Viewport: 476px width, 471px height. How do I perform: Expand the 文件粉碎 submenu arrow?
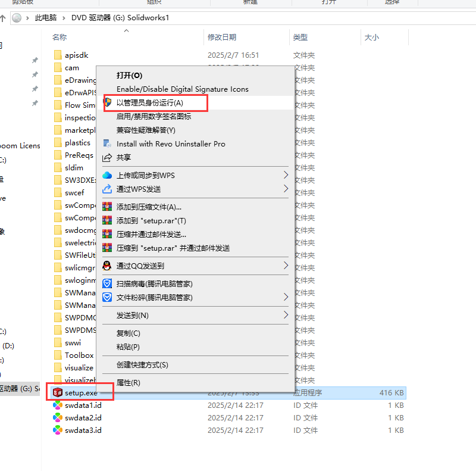point(286,297)
